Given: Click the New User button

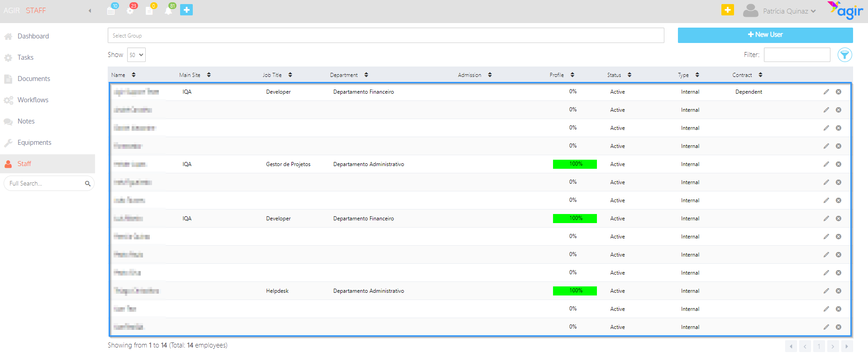Looking at the screenshot, I should tap(765, 35).
